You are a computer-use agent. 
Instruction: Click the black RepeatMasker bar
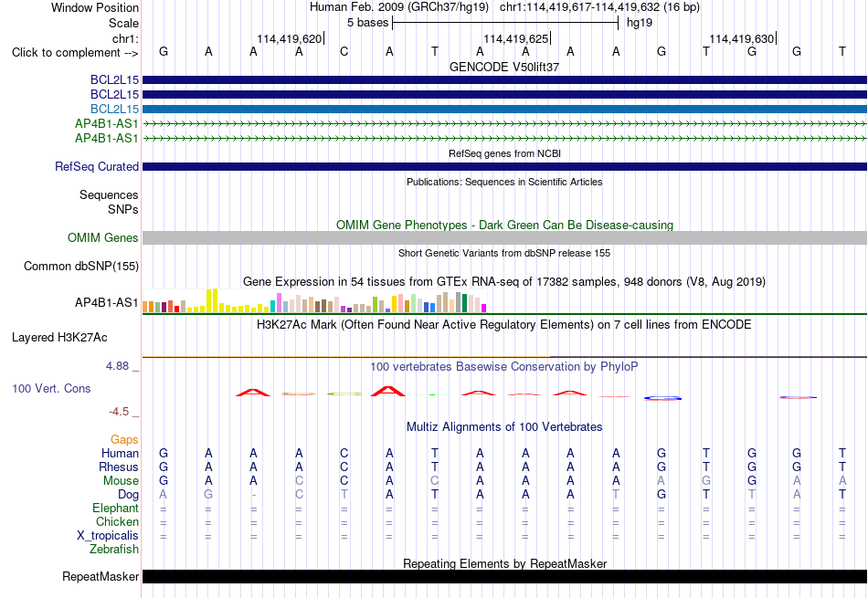point(504,576)
